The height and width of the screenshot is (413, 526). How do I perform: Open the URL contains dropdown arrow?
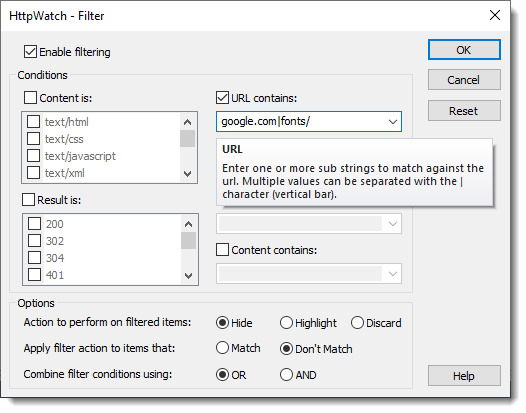pos(393,122)
